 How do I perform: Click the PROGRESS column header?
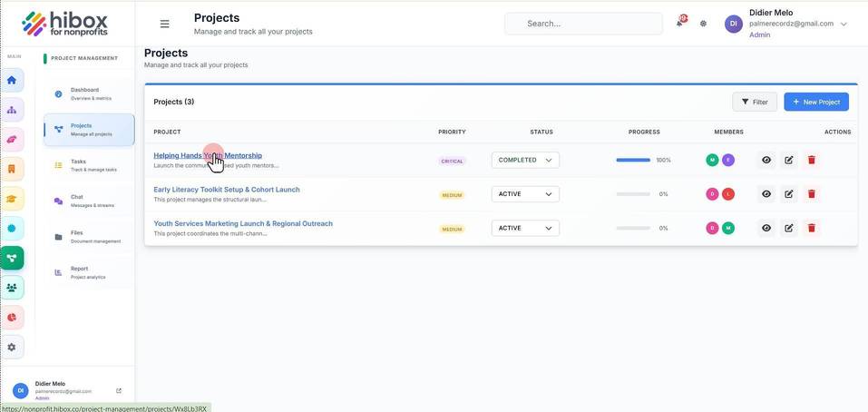point(644,132)
